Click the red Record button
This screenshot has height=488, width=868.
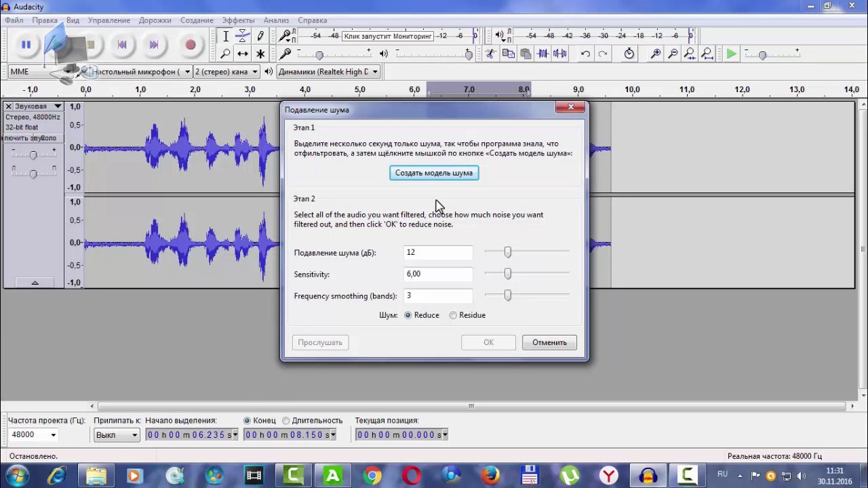191,45
